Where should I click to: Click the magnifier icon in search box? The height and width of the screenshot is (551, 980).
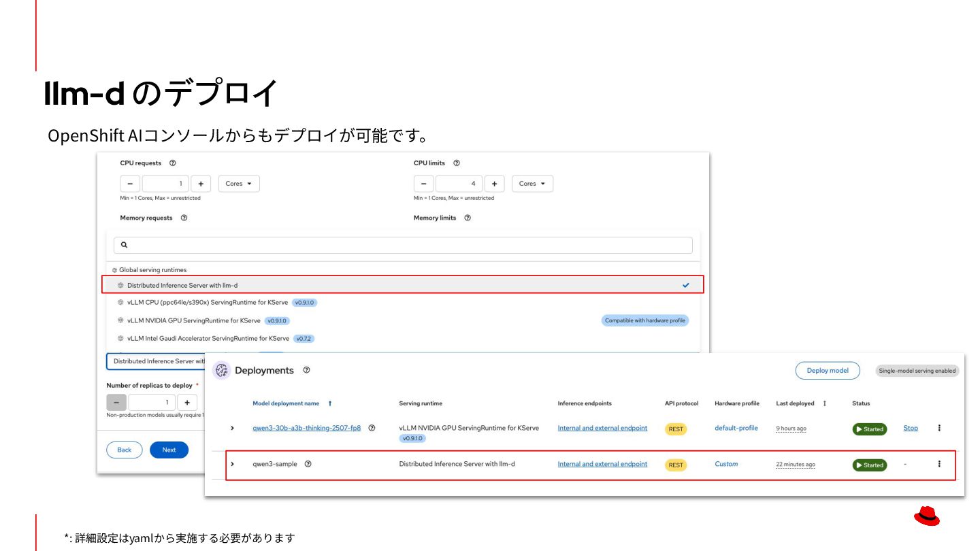[x=125, y=245]
